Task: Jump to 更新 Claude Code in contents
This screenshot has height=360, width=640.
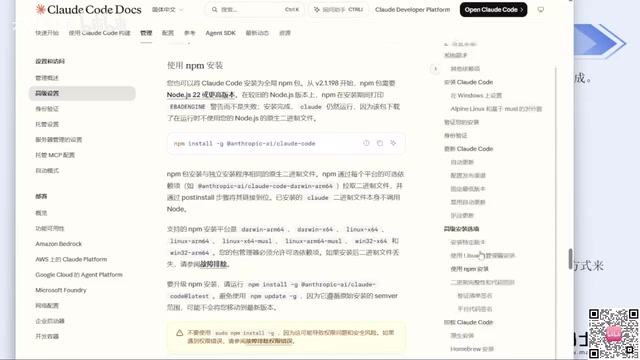Action: click(x=468, y=149)
